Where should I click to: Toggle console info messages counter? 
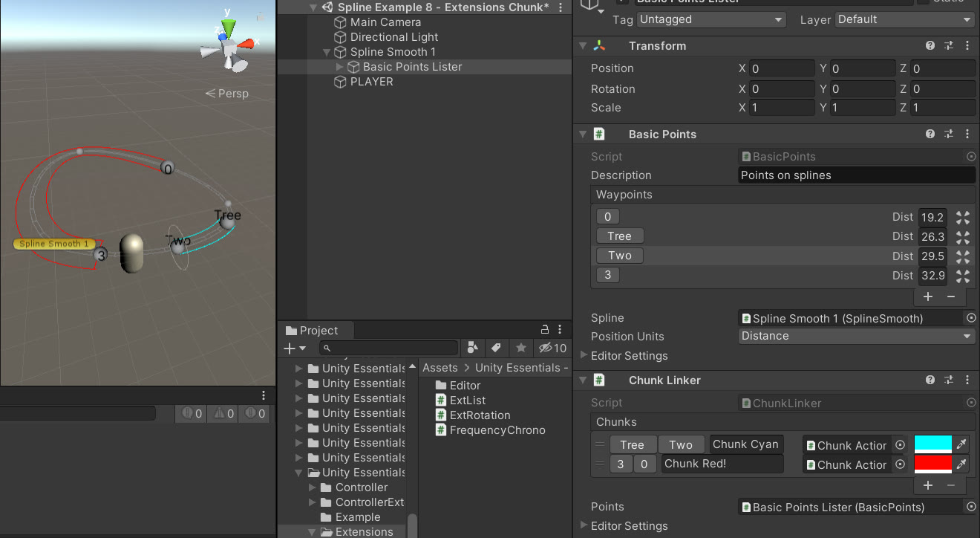[192, 414]
